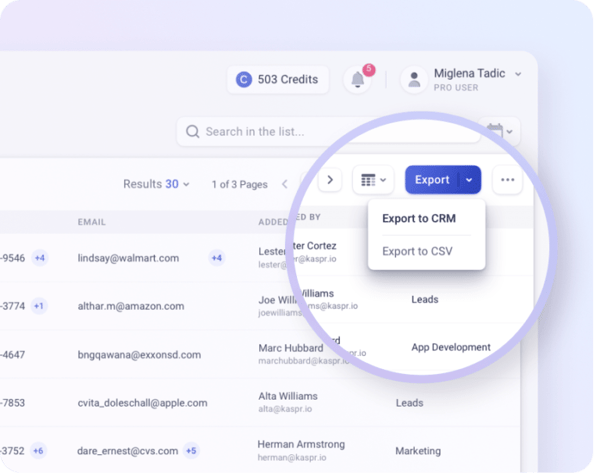The height and width of the screenshot is (473, 600).
Task: Show +6 more phones for -3752
Action: (x=38, y=451)
